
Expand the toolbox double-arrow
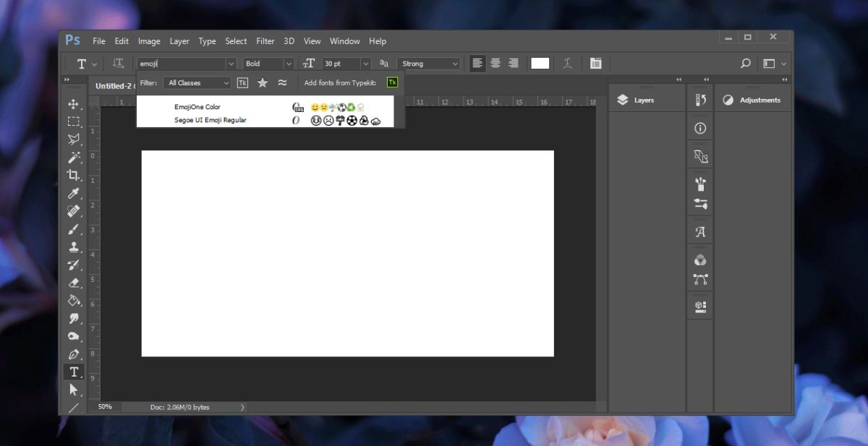tap(67, 80)
